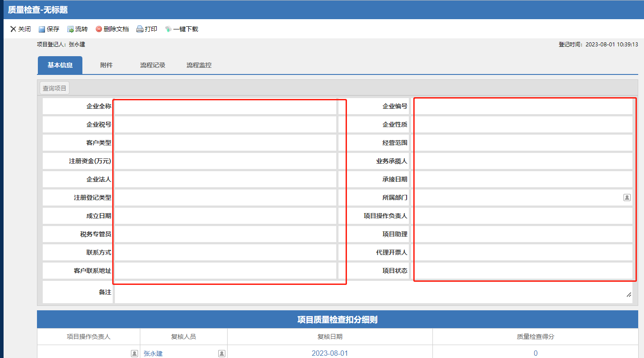
Task: Go to the 流程监控 tab
Action: point(199,65)
